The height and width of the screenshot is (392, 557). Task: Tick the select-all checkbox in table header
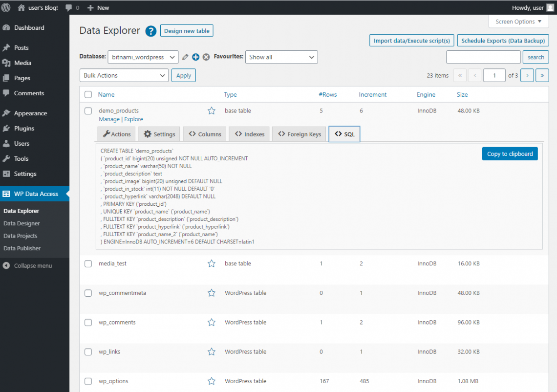coord(88,94)
